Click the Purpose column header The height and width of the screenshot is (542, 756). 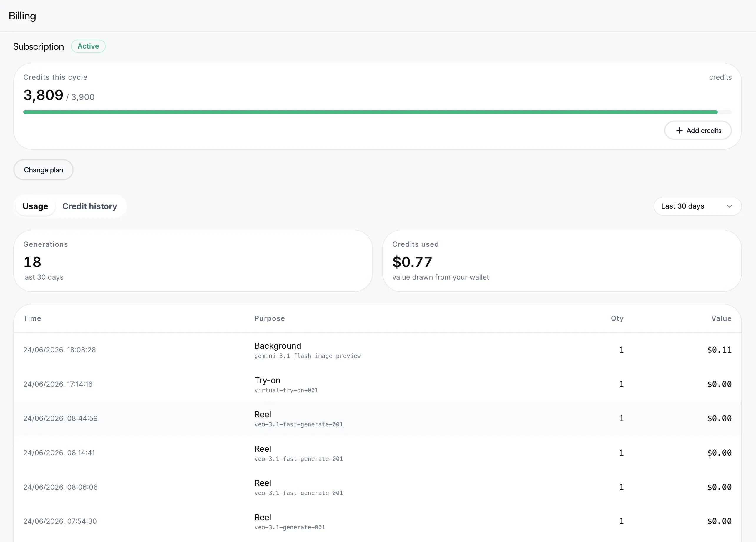point(270,318)
